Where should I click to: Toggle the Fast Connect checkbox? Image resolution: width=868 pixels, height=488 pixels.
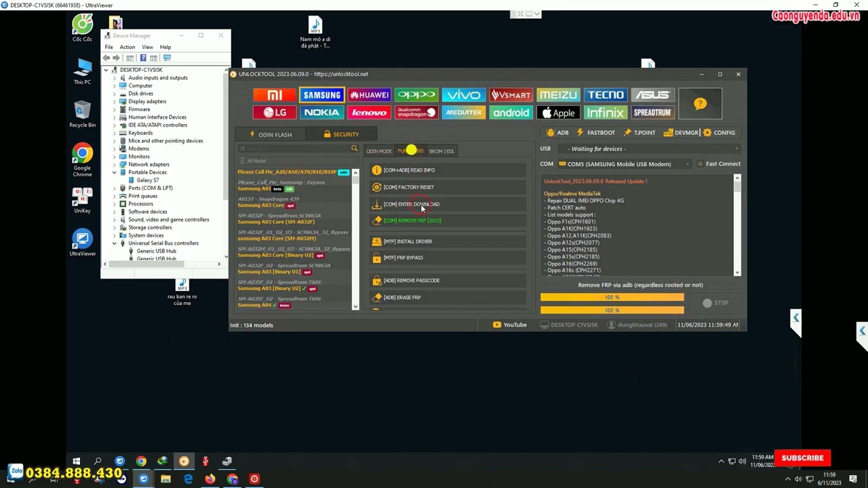click(x=701, y=163)
